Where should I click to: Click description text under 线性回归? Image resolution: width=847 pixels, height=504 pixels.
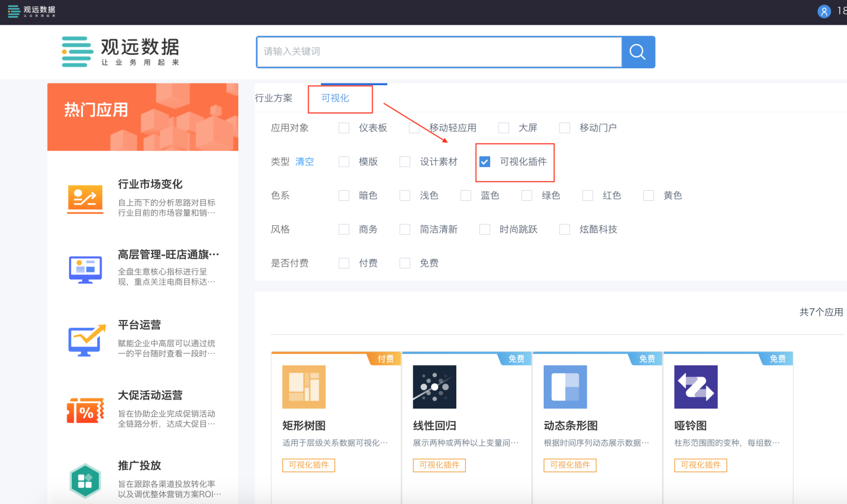[x=466, y=443]
